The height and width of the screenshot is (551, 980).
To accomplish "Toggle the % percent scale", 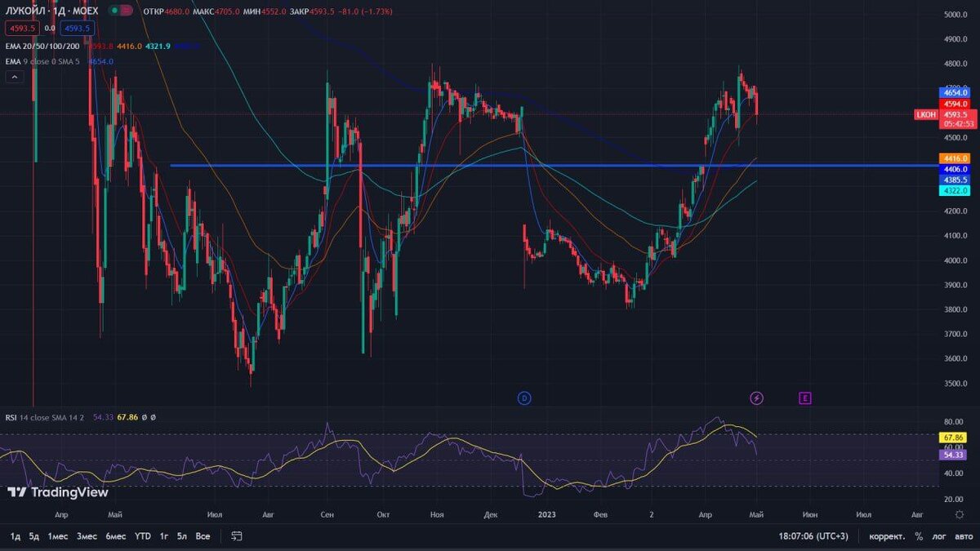I will (x=919, y=536).
